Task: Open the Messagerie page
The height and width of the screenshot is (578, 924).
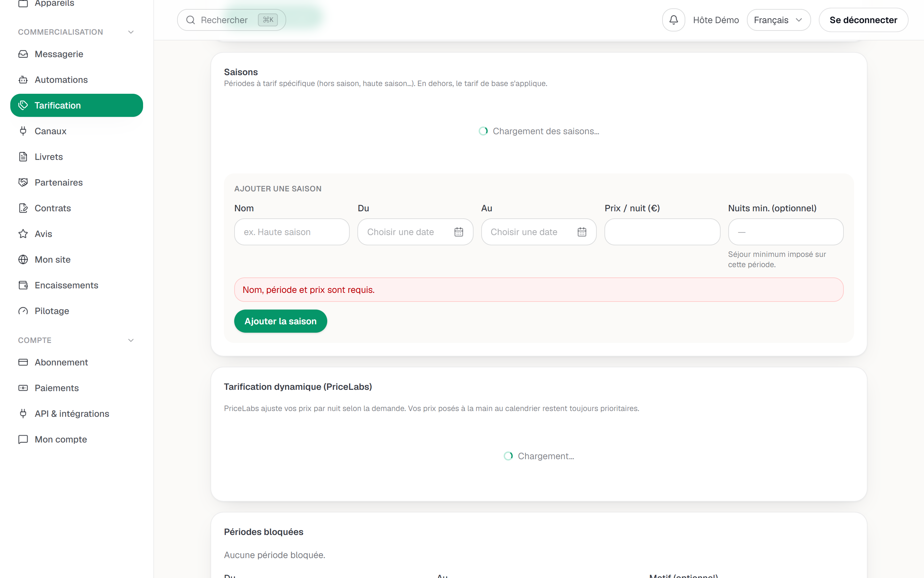Action: coord(77,54)
